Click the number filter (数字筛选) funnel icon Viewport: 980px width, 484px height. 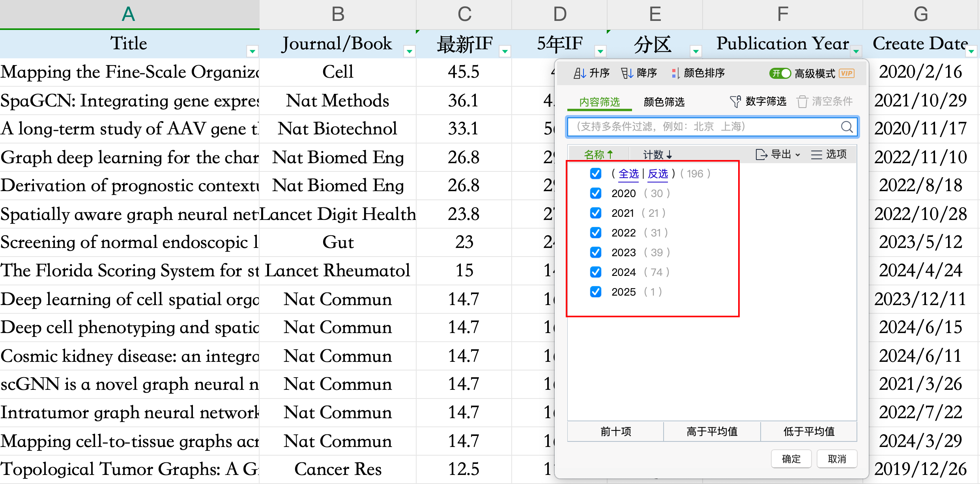pos(735,102)
